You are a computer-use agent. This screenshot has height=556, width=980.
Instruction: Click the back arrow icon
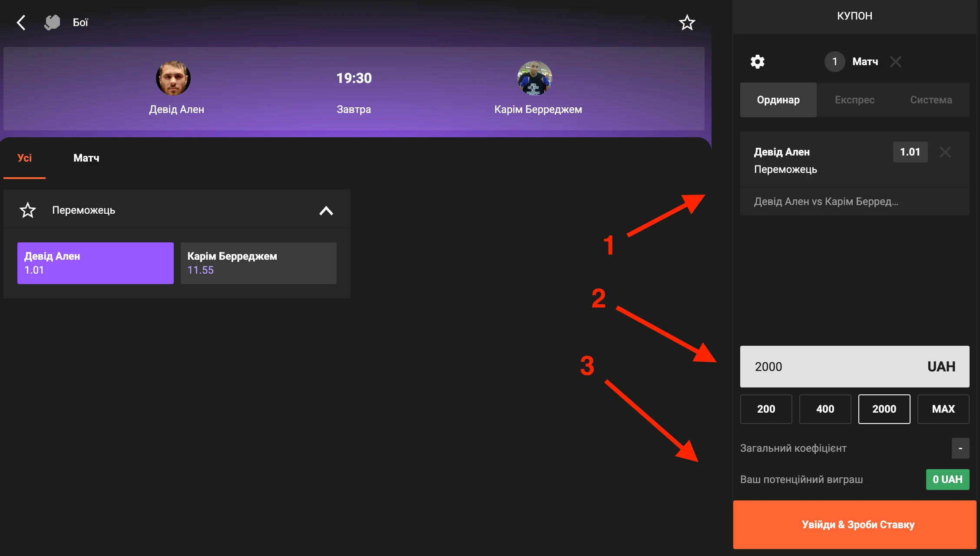[x=21, y=23]
